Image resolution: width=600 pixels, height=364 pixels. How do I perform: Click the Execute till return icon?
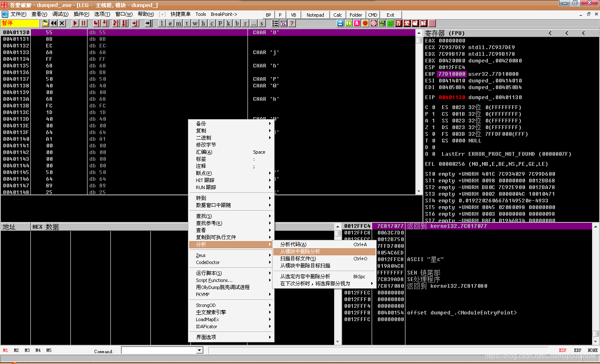point(135,23)
